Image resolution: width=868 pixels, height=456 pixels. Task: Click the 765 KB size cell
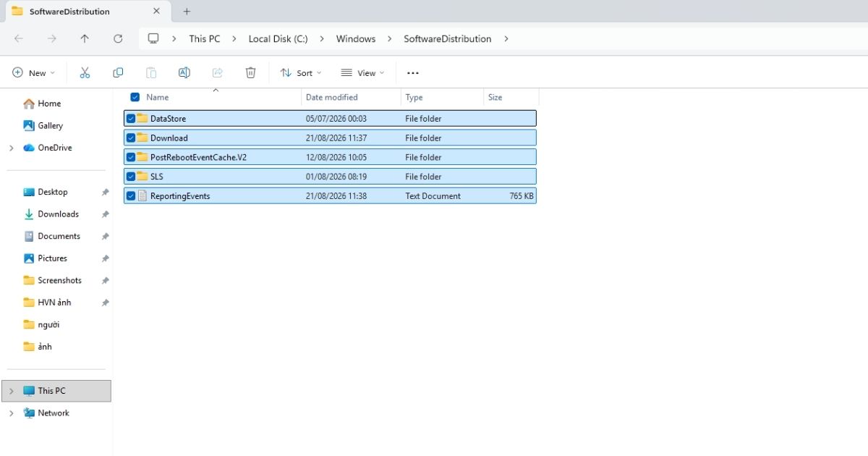pyautogui.click(x=522, y=196)
